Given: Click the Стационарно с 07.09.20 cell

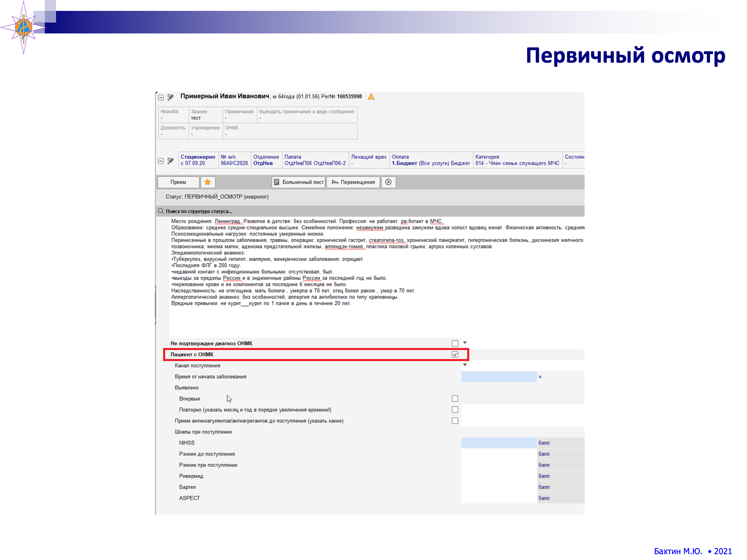Looking at the screenshot, I should pos(198,160).
